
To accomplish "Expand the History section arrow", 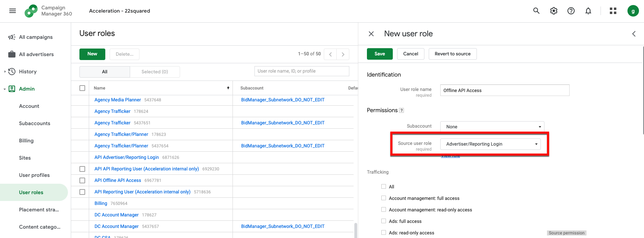I will 5,72.
